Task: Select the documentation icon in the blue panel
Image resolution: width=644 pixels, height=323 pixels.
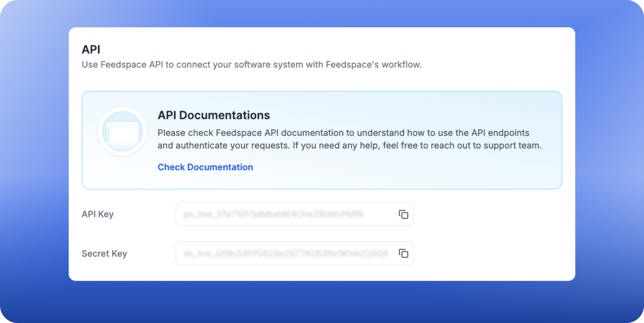Action: (122, 131)
